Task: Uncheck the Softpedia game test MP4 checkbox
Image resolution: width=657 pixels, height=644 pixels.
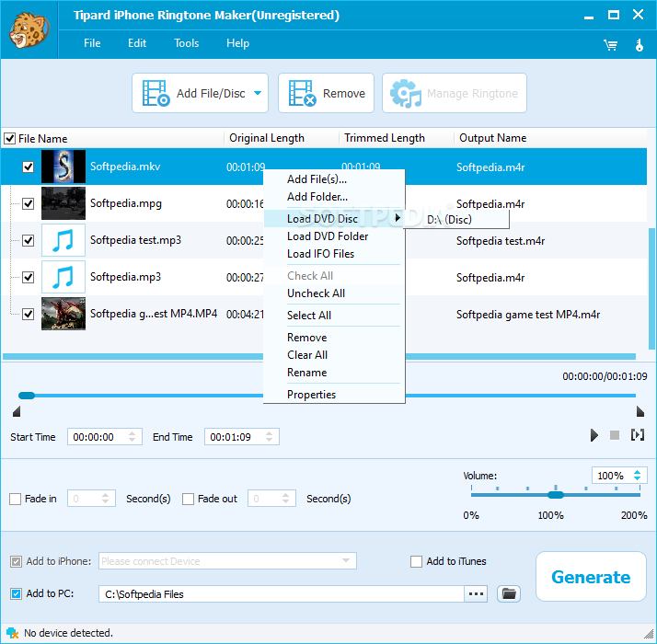Action: pyautogui.click(x=29, y=314)
